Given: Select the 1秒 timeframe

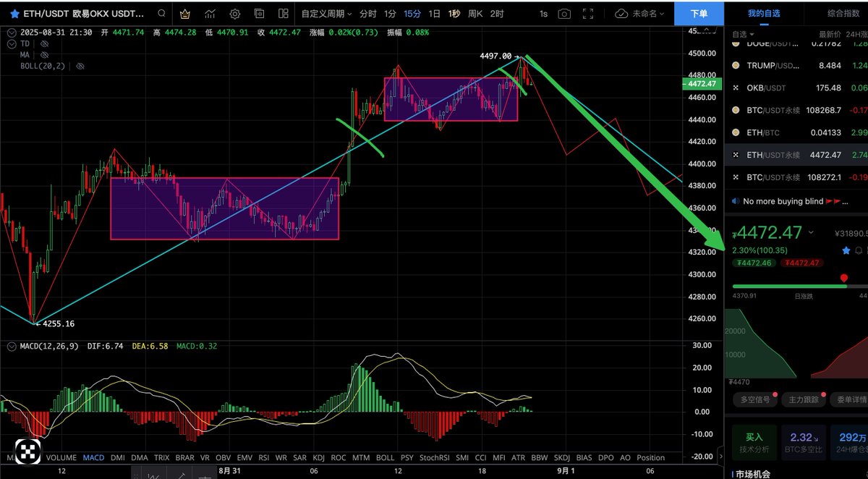Looking at the screenshot, I should coord(454,14).
